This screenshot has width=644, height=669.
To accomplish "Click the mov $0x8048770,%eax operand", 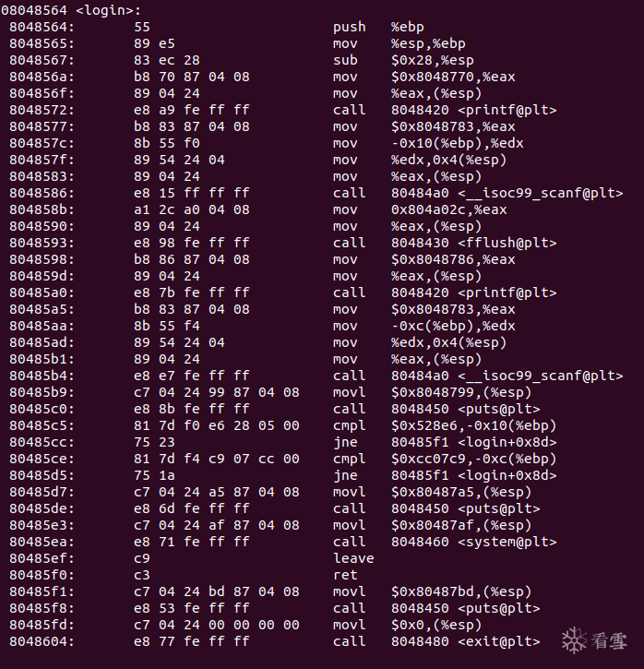I will point(453,77).
